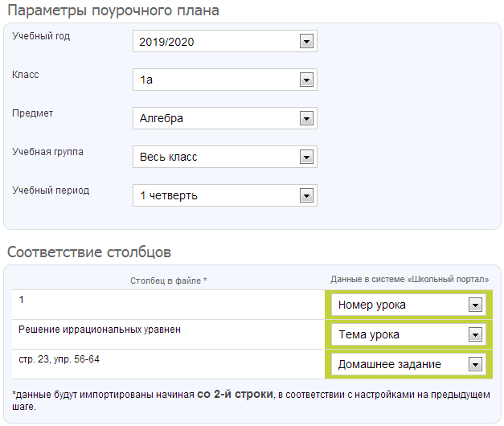
Task: Click the file column cell containing 1
Action: coord(22,300)
